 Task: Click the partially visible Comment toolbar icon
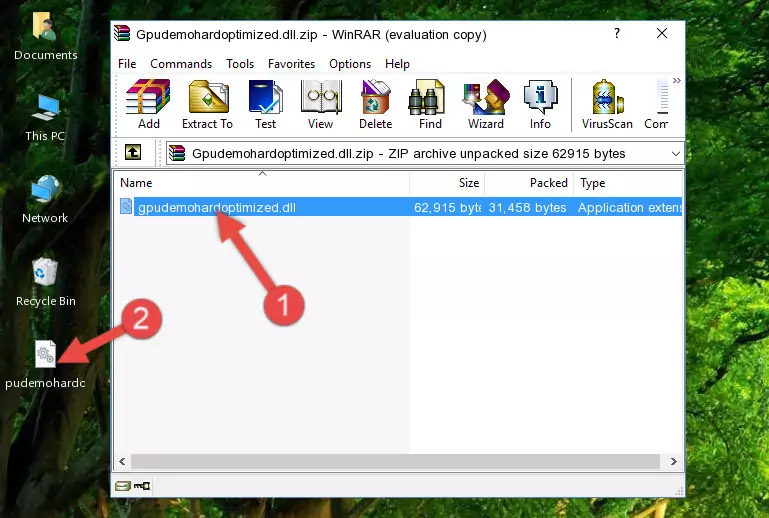(x=656, y=104)
